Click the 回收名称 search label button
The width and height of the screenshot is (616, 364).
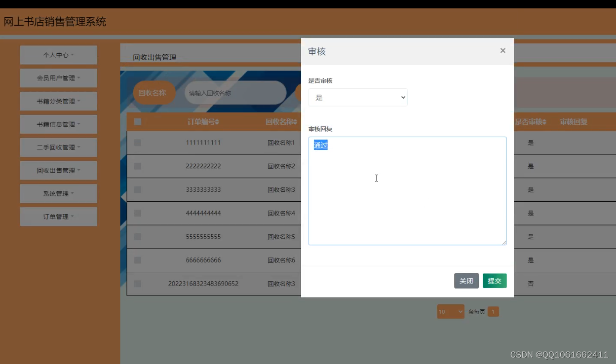coord(154,92)
